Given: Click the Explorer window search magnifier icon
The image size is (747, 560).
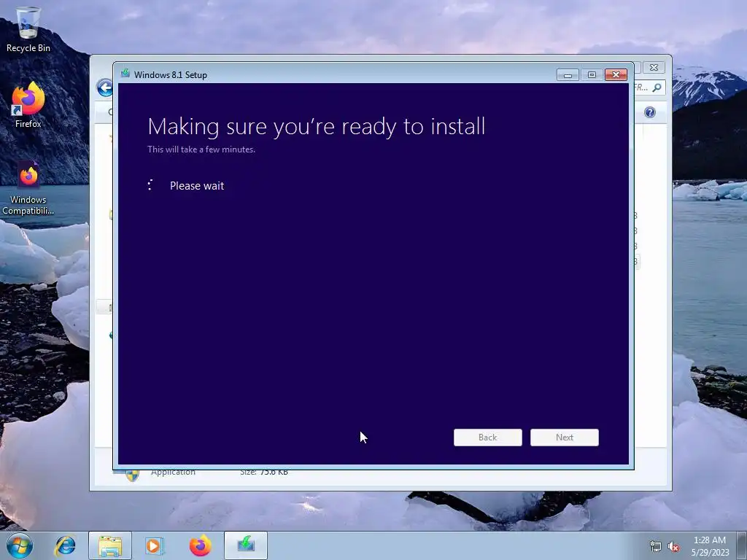Looking at the screenshot, I should pos(657,87).
